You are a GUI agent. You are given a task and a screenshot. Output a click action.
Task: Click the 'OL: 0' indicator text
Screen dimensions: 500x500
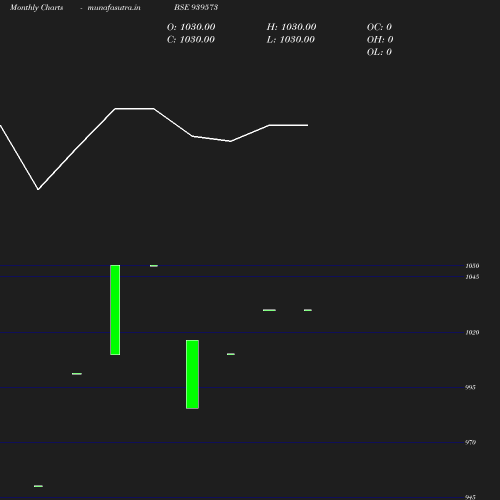point(379,52)
